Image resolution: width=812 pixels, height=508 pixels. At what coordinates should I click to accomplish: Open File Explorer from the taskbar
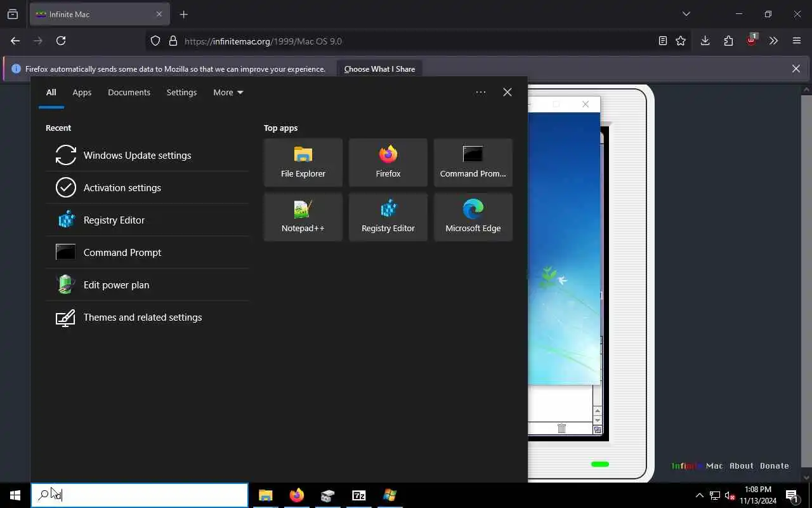266,495
